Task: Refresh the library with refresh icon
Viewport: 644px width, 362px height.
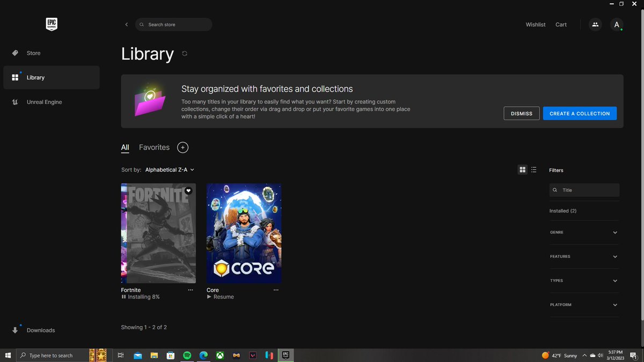Action: coord(185,54)
